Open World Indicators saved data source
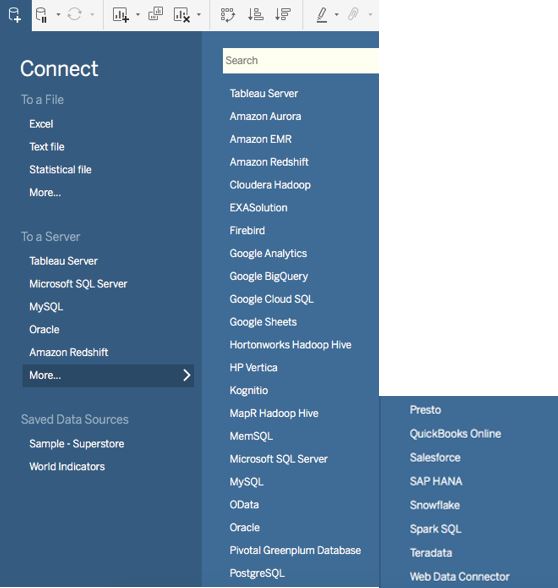The image size is (558, 588). [x=67, y=466]
